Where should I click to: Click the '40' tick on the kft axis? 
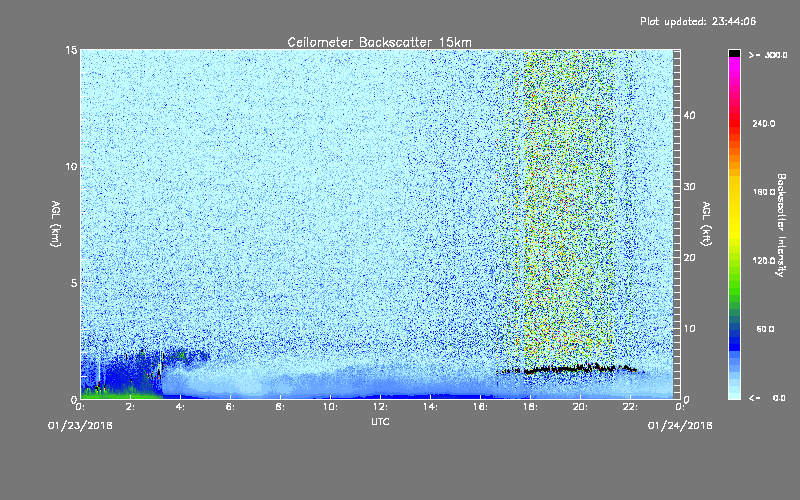689,115
